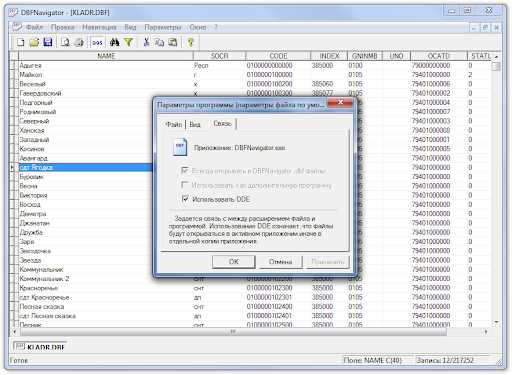Screen dimensions: 512x375
Task: Click the CODE column header
Action: (x=278, y=56)
